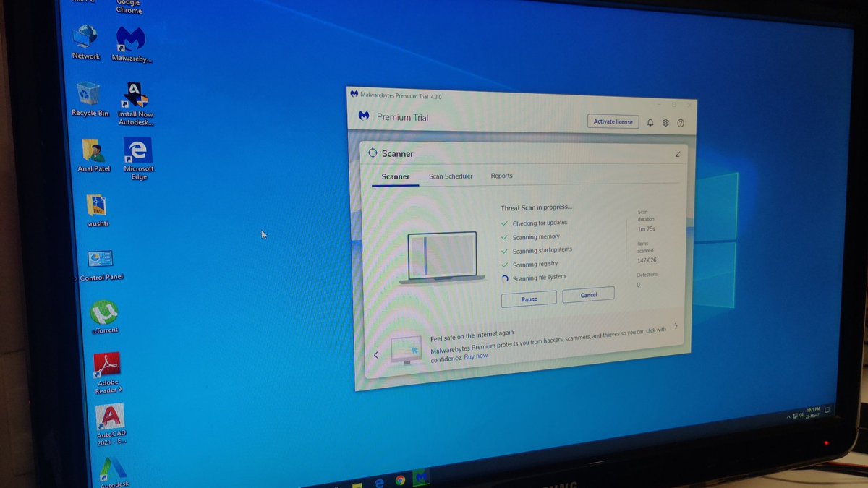Open Chrome from the taskbar
868x488 pixels.
pyautogui.click(x=399, y=479)
